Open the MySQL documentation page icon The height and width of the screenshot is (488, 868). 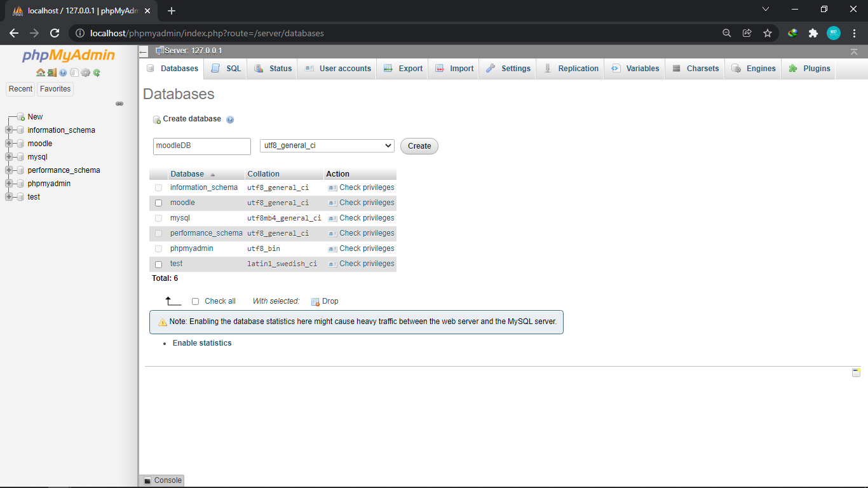click(74, 72)
